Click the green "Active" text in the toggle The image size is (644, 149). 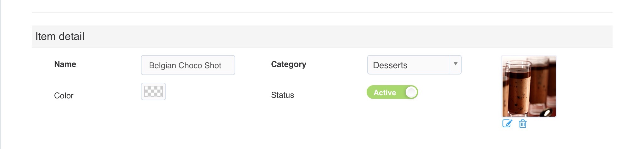pyautogui.click(x=385, y=93)
